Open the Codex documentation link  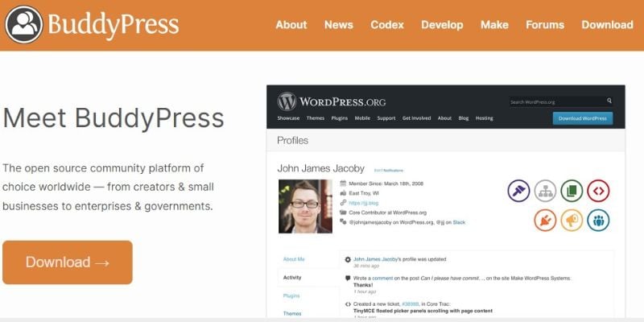click(387, 25)
